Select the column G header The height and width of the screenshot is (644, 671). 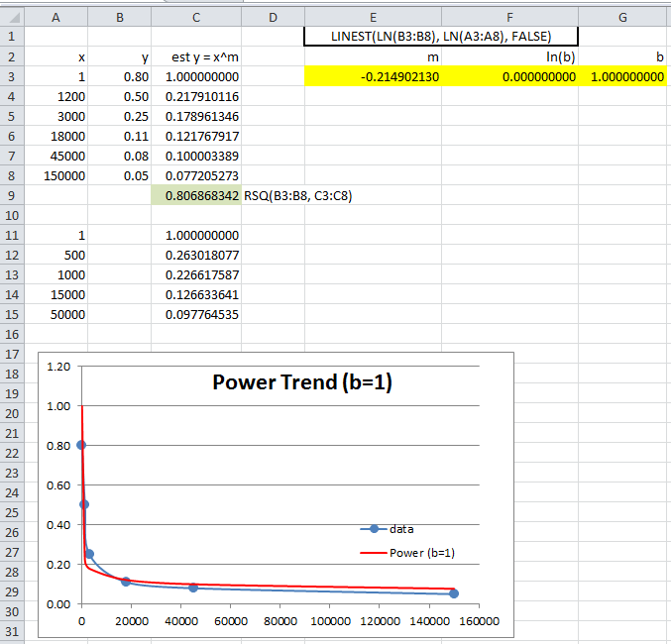pos(621,17)
